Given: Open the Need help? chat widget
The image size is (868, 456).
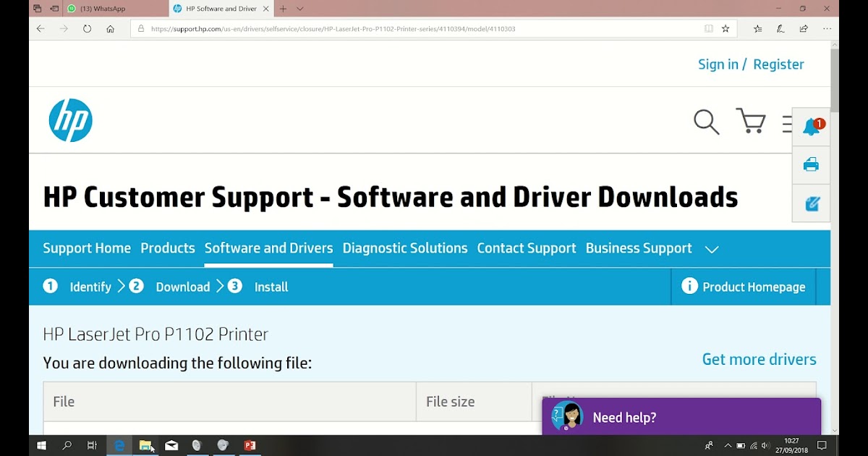Looking at the screenshot, I should pyautogui.click(x=681, y=417).
